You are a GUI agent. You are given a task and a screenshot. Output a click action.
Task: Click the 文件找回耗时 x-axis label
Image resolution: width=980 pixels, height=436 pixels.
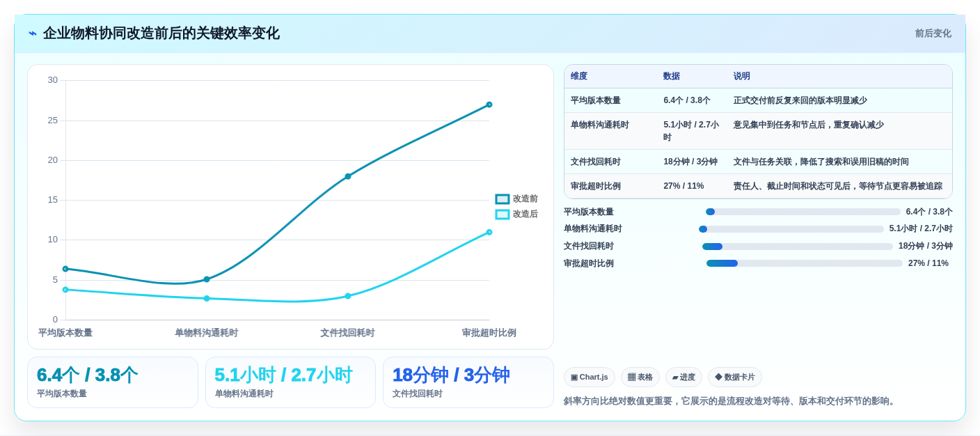point(347,333)
